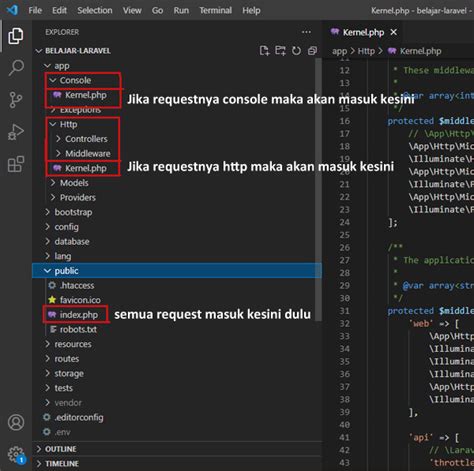
Task: Collapse the public folder
Action: (177, 271)
